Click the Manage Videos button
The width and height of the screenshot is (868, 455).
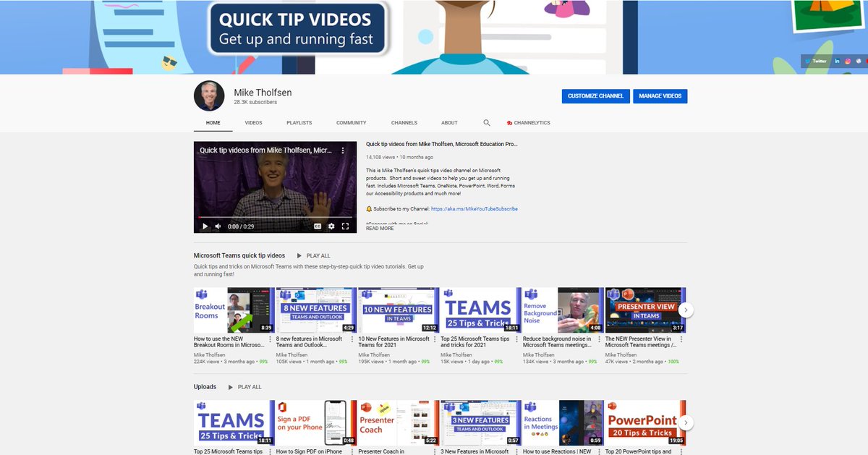click(660, 96)
